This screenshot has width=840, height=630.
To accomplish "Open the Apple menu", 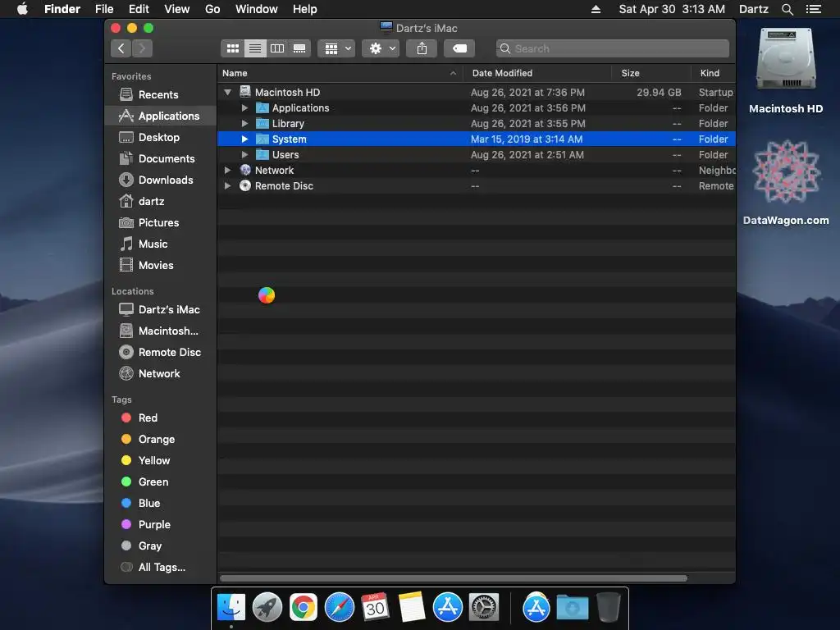I will 22,9.
